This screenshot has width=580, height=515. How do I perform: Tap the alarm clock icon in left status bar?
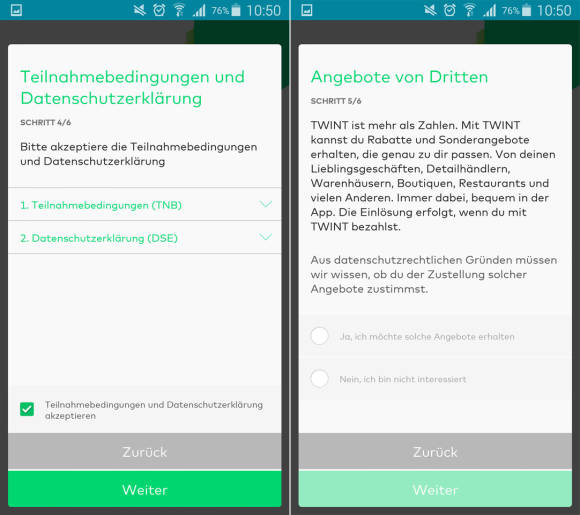(x=159, y=10)
